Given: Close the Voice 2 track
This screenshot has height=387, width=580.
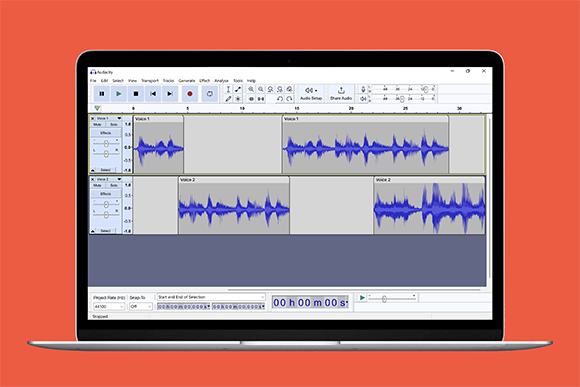Looking at the screenshot, I should click(x=92, y=179).
